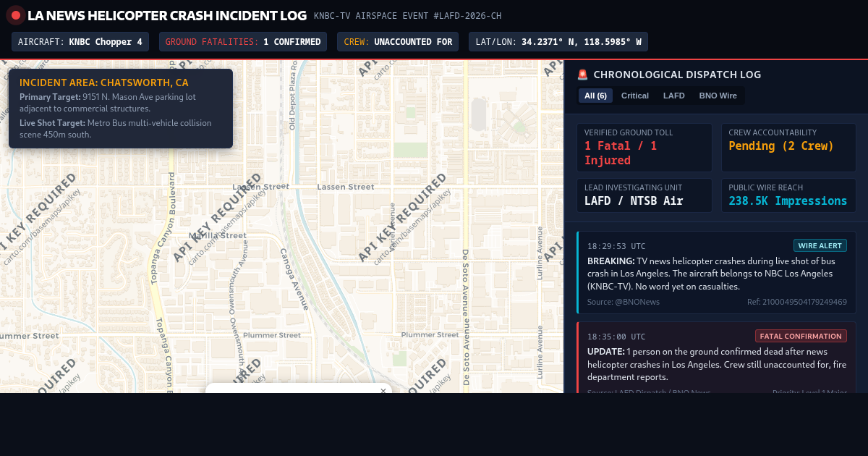
Task: Open the 18:35:00 UTC log entry
Action: click(716, 358)
